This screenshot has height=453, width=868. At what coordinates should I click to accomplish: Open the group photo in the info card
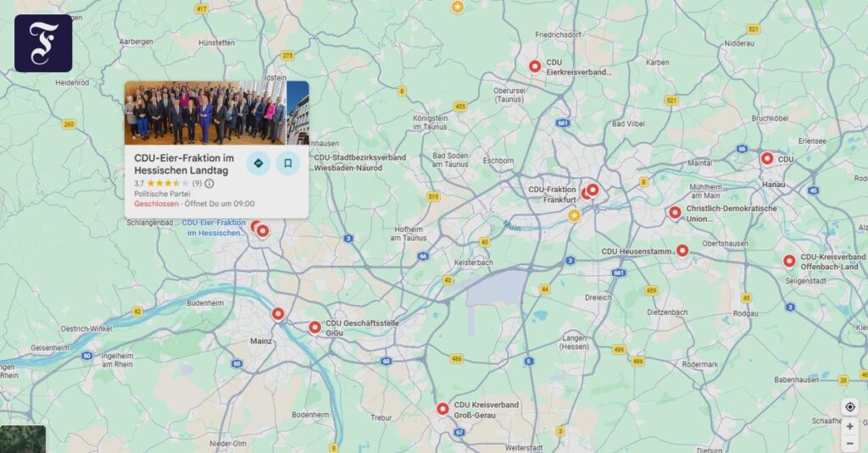click(205, 113)
